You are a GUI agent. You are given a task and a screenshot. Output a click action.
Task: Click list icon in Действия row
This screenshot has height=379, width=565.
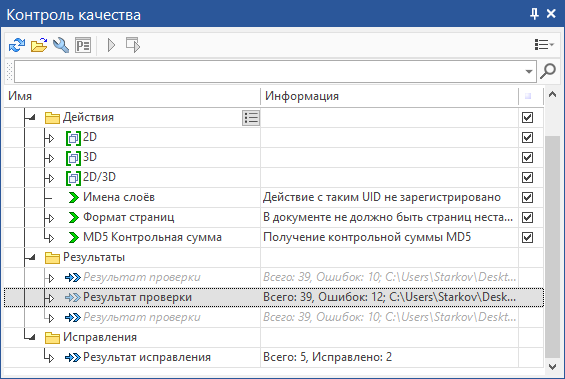pos(251,118)
